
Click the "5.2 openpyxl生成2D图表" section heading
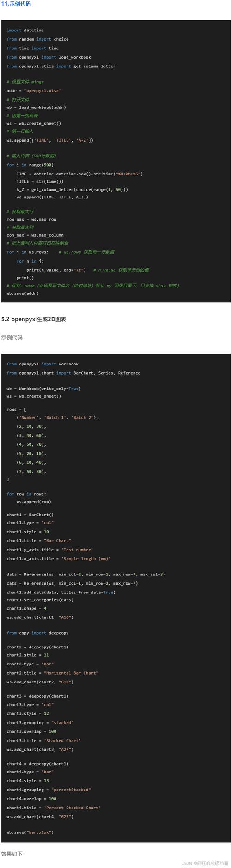coord(33,319)
